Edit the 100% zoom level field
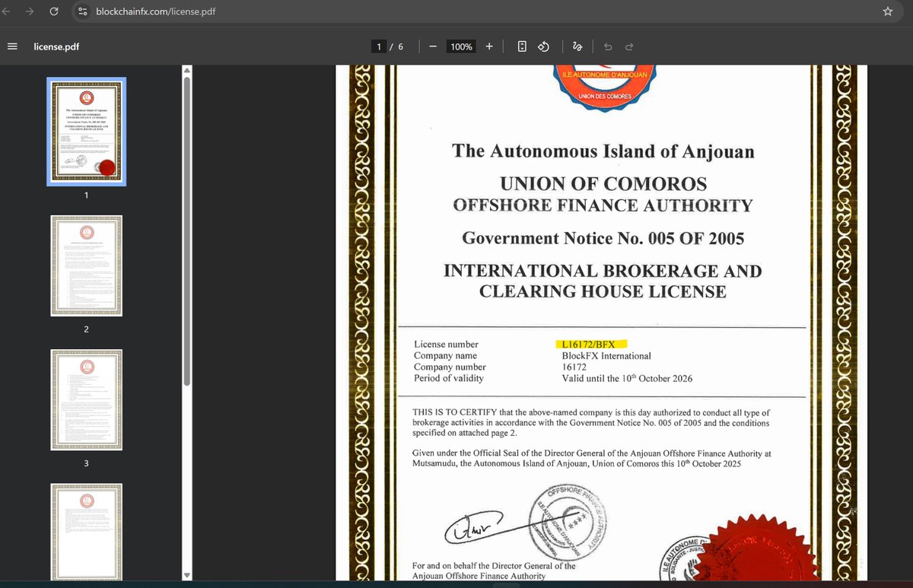 [461, 46]
